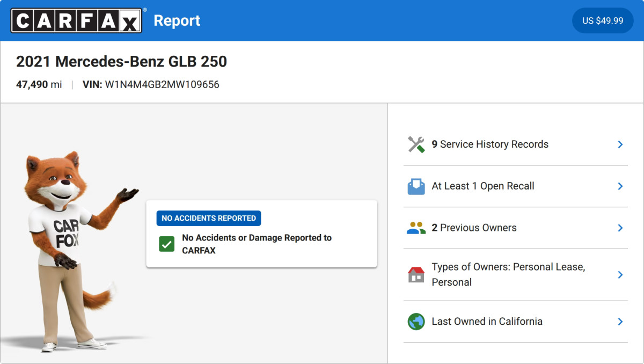Expand the Previous Owners row chevron

[620, 228]
